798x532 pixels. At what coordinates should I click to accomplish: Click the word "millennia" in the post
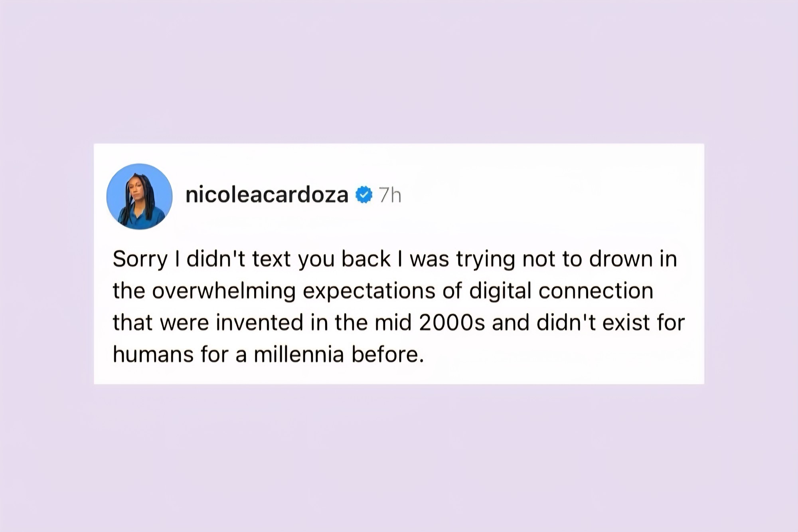coord(299,354)
